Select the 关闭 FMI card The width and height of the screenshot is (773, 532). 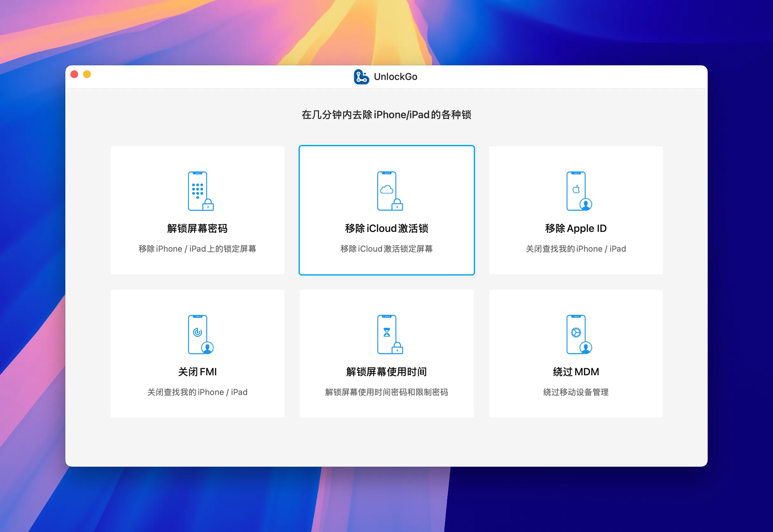point(197,353)
